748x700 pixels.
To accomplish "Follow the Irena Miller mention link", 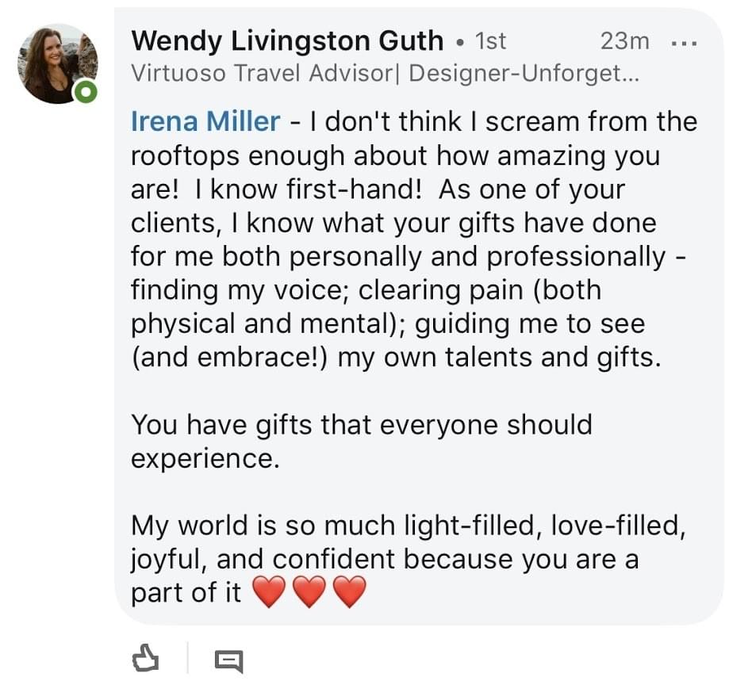I will tap(205, 121).
